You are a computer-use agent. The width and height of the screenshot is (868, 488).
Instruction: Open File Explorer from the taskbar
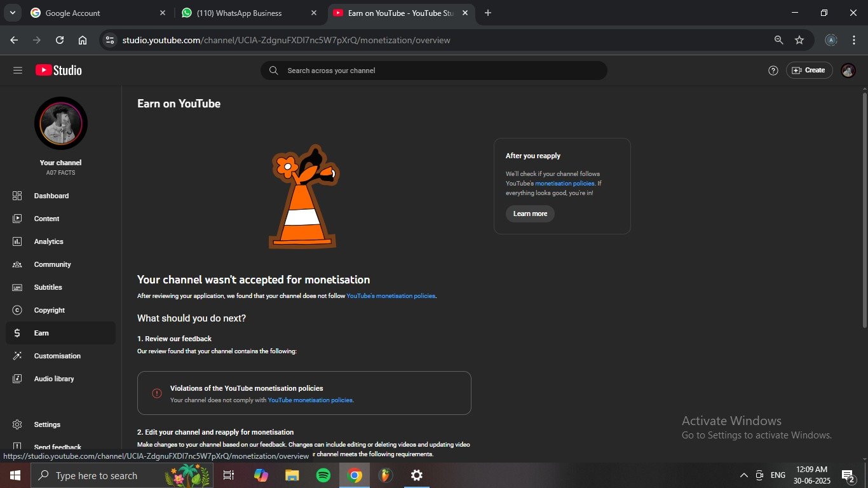point(292,475)
